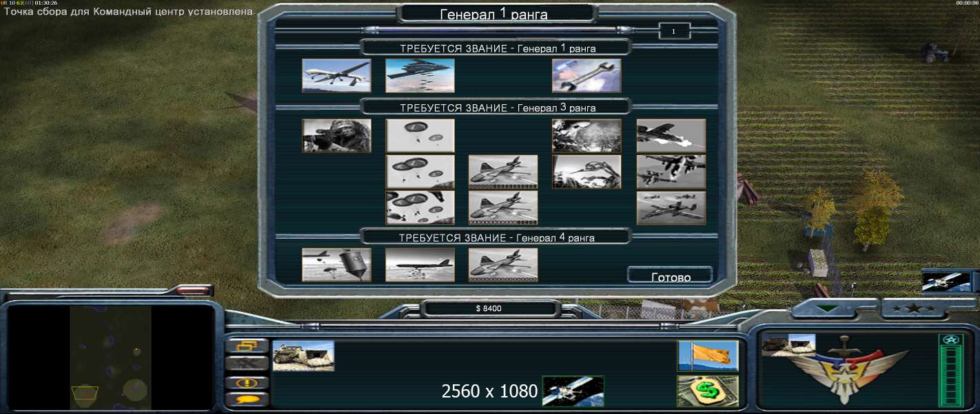Click the Command Center portrait in command bar

click(303, 356)
